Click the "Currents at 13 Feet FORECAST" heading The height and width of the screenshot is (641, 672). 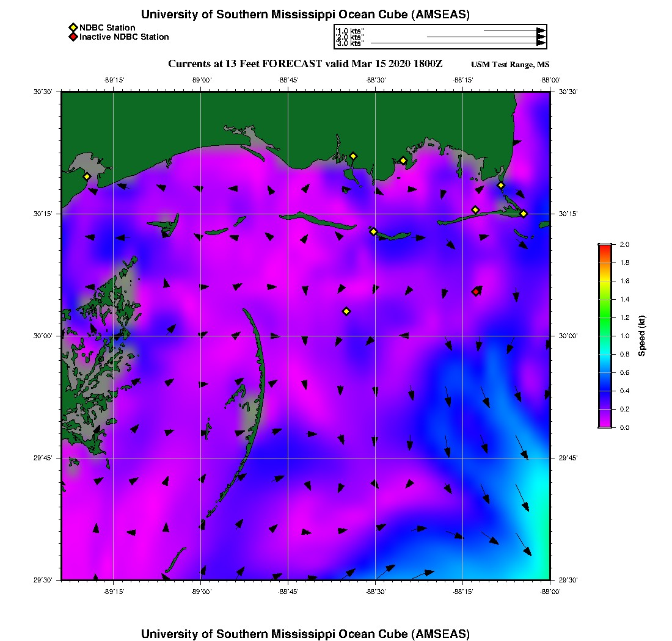[305, 64]
